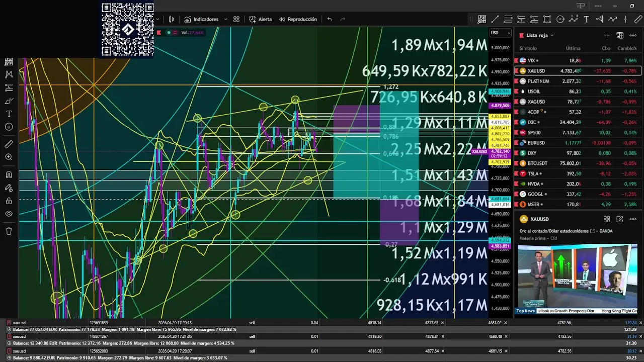Select the candlestick chart type icon
This screenshot has width=644, height=362.
tap(172, 19)
